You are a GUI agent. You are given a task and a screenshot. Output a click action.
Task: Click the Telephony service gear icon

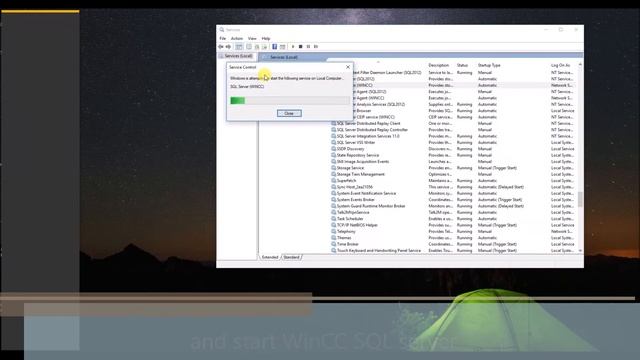pos(333,231)
